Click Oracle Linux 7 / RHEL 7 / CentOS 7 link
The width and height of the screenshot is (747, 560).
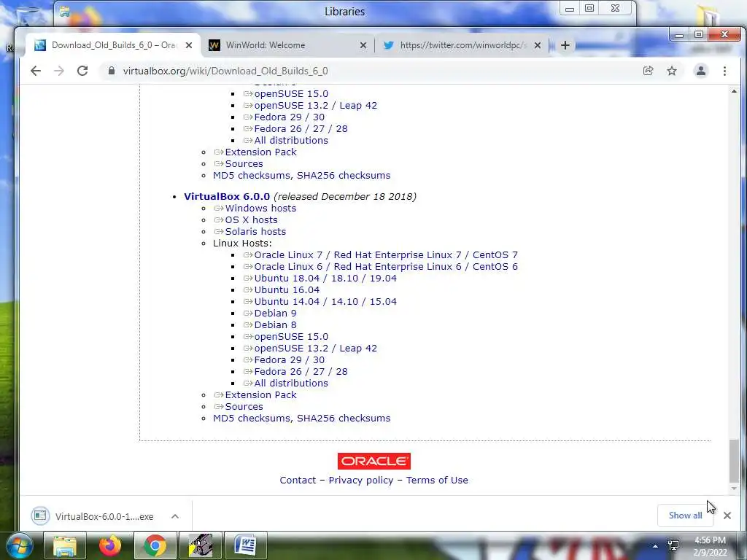click(385, 254)
